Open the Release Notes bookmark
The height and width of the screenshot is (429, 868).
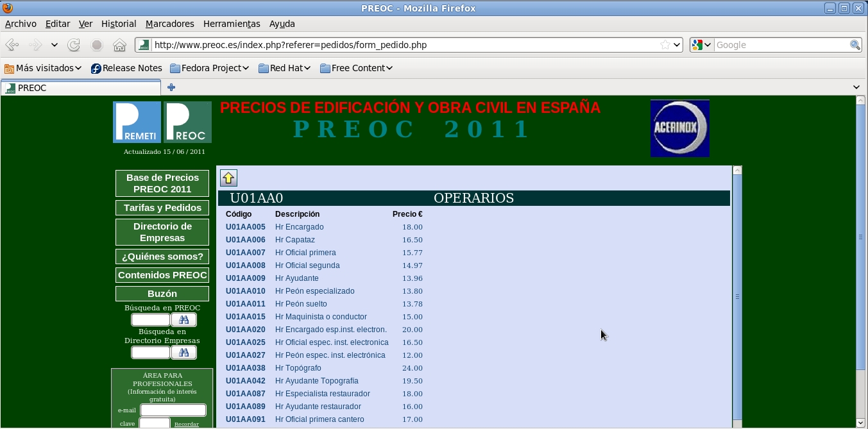[x=126, y=68]
